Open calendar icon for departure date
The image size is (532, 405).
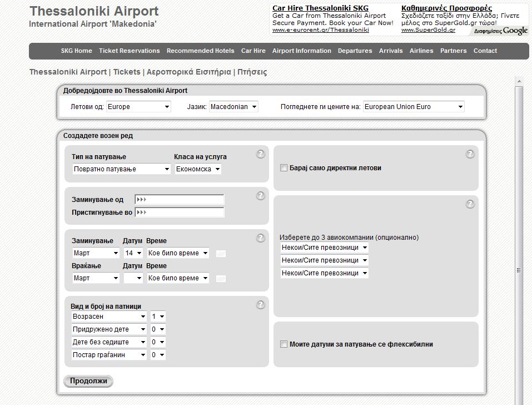(x=221, y=253)
